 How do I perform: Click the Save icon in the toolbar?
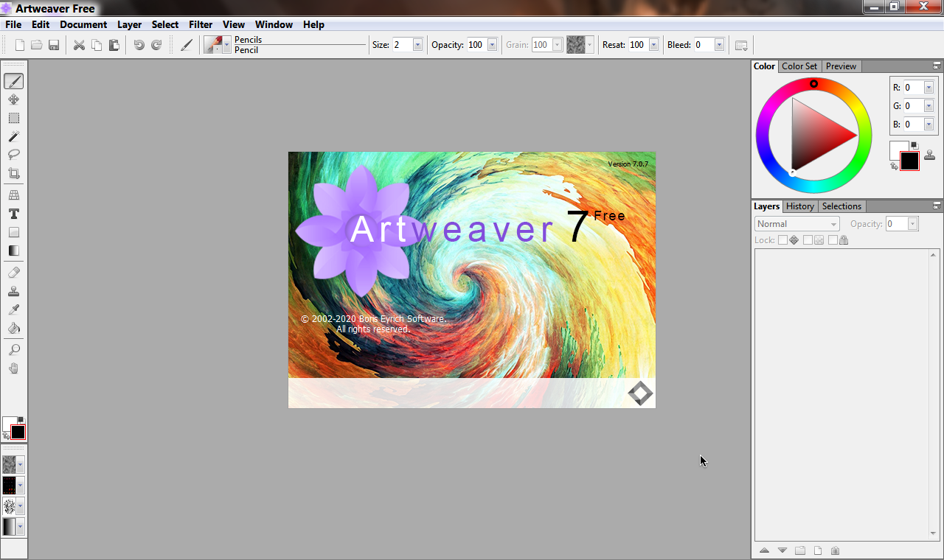[x=53, y=45]
